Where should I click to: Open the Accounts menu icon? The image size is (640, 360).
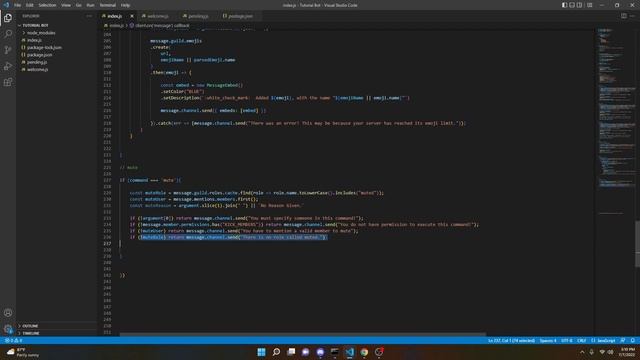click(x=8, y=313)
